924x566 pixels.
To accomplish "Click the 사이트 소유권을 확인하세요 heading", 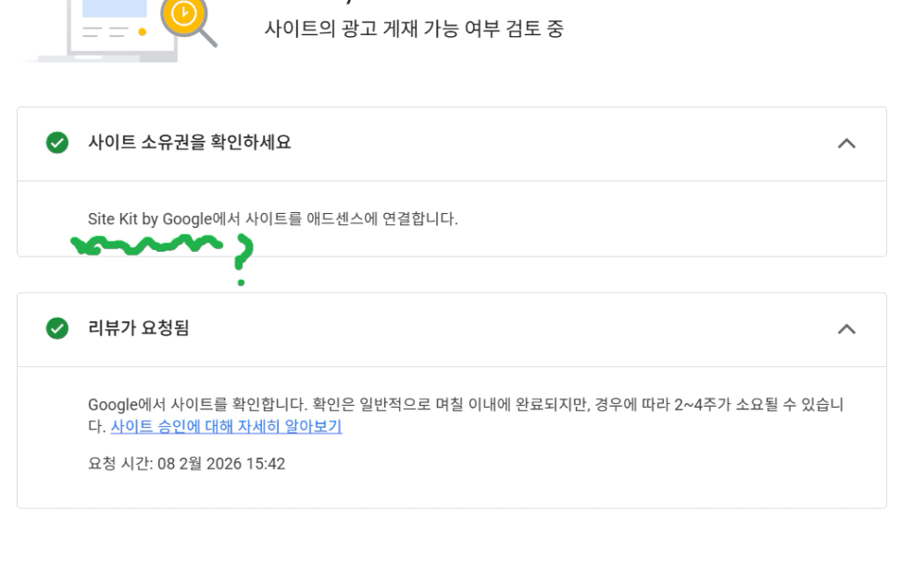I will 190,144.
